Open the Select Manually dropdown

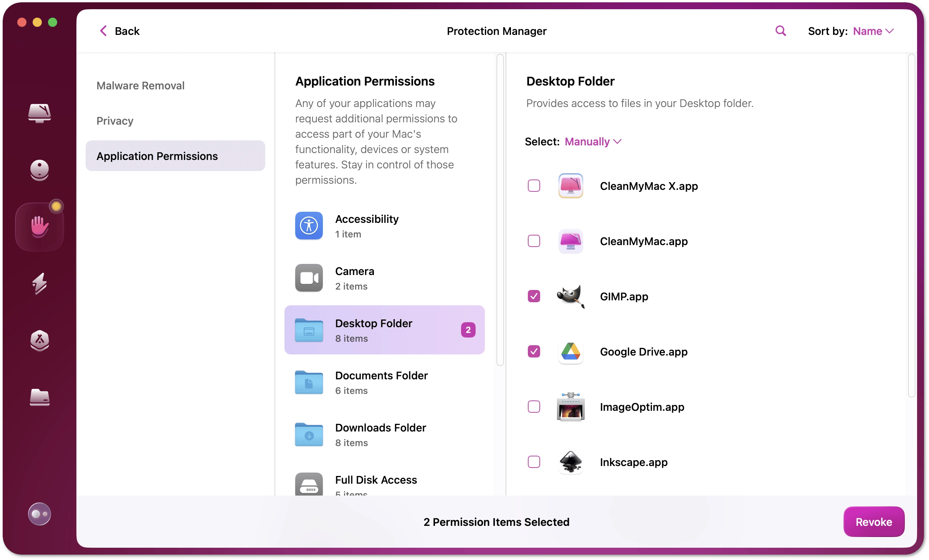593,142
